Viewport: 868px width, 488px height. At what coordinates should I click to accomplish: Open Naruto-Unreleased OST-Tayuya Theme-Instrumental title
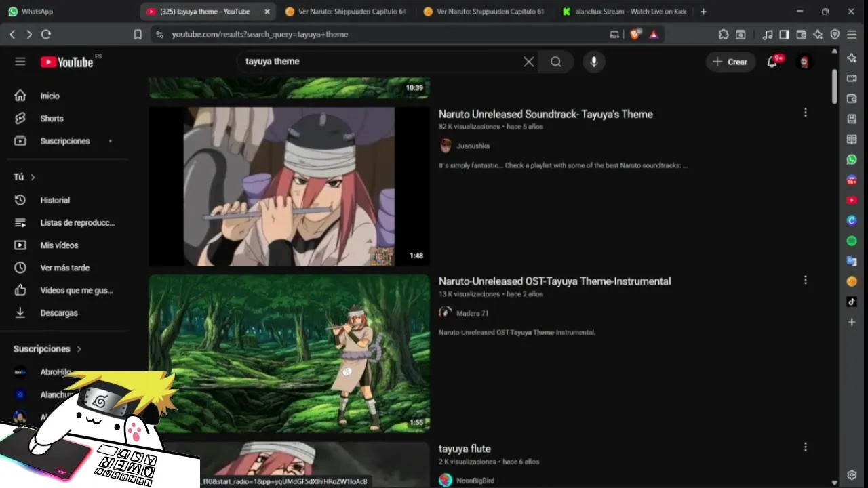(x=555, y=281)
